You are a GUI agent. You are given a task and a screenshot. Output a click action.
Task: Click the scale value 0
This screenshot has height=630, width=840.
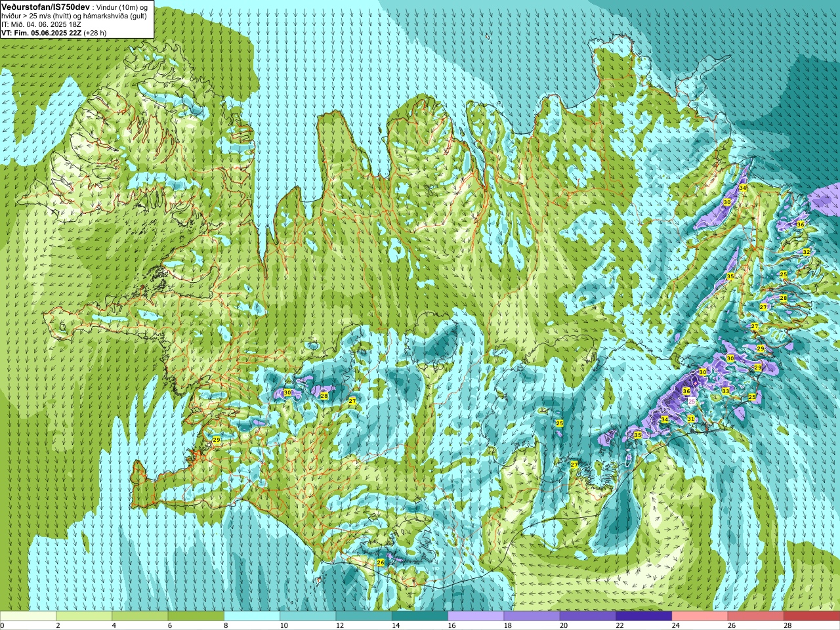pos(2,625)
